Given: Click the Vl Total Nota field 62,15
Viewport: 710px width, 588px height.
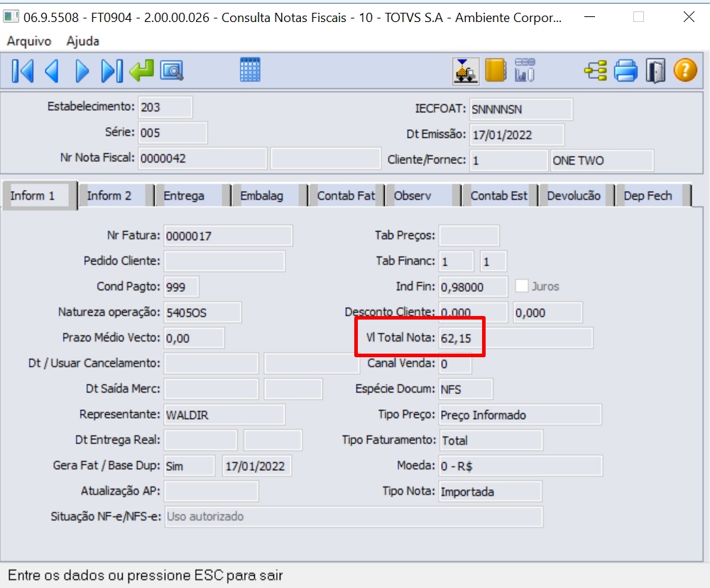Looking at the screenshot, I should [515, 338].
